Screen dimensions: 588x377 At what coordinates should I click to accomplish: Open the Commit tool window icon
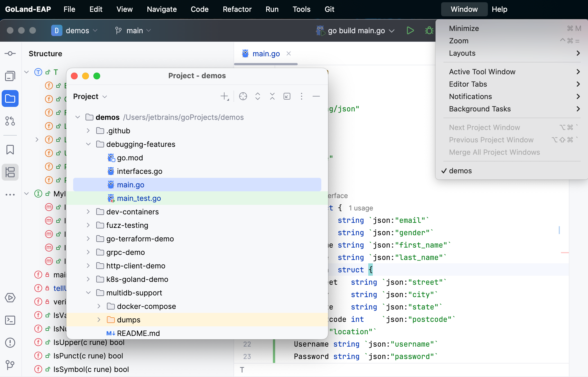(x=10, y=53)
